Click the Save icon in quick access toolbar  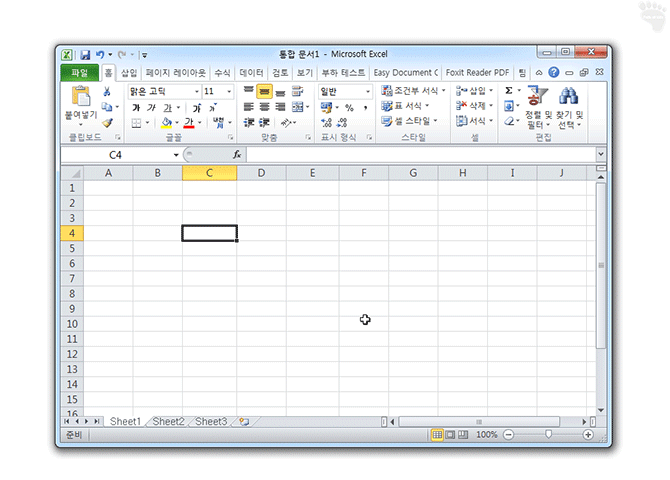point(85,55)
